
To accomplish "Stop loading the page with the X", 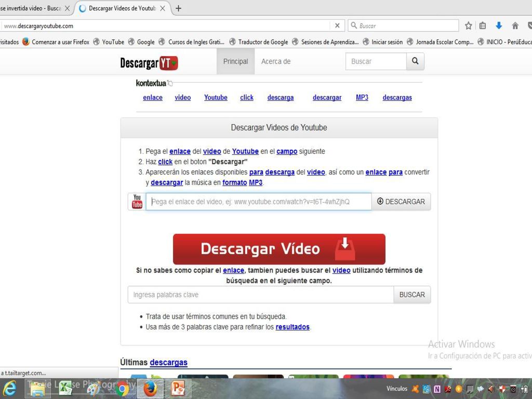I will 337,25.
